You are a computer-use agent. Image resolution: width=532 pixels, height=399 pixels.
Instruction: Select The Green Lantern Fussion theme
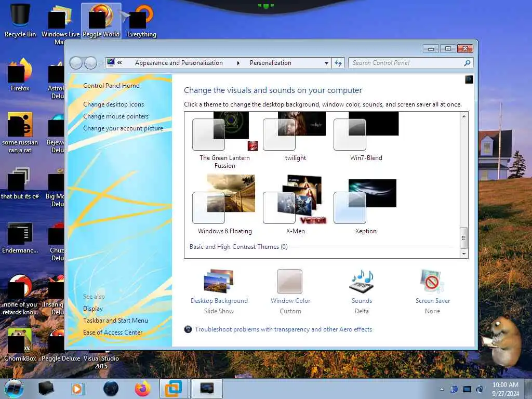pos(224,141)
